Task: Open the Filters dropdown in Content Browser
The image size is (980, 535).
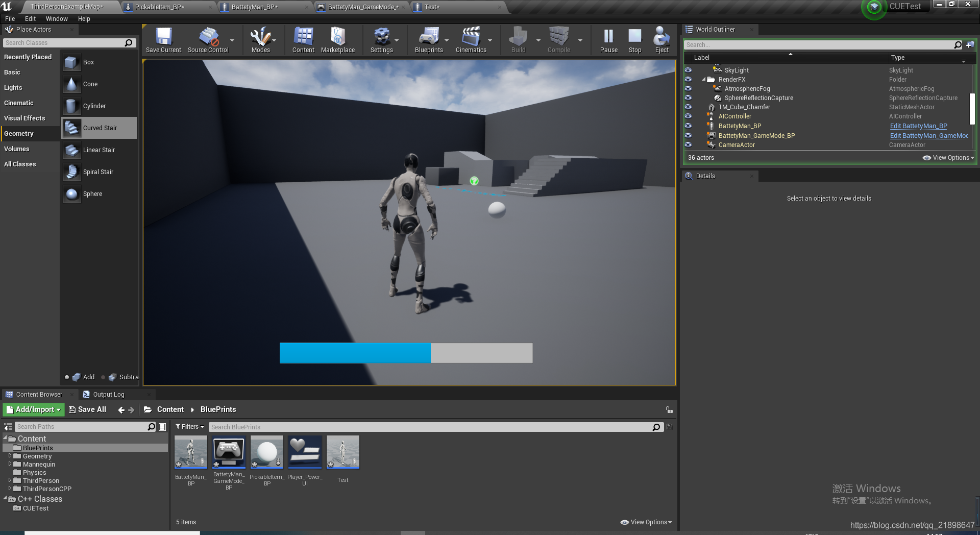Action: (x=189, y=426)
